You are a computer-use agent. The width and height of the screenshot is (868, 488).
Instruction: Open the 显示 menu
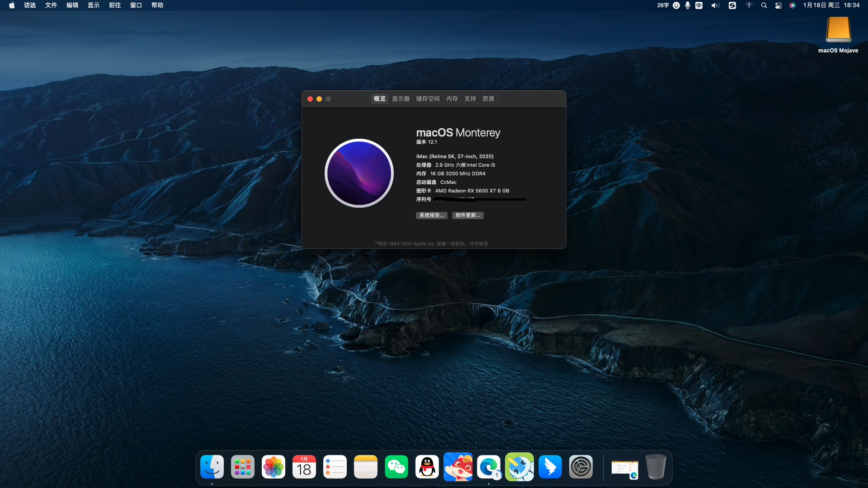[94, 5]
